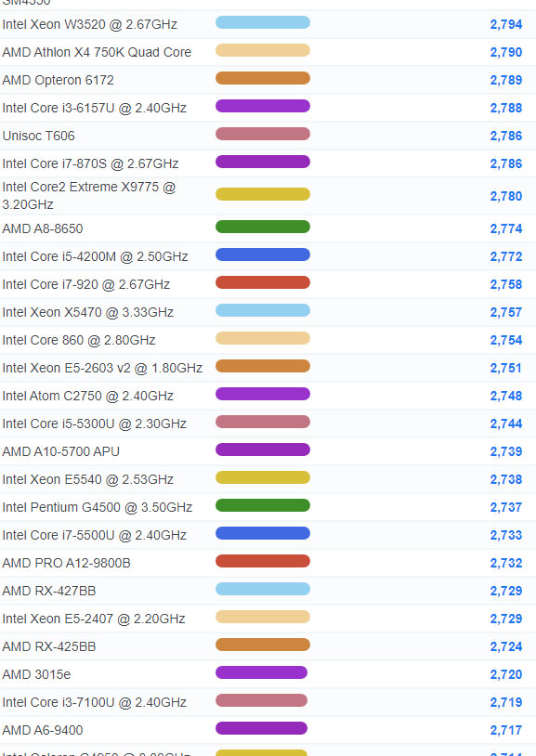
Task: Click score 2,739 for AMD A10-5700 APU
Action: (x=506, y=452)
